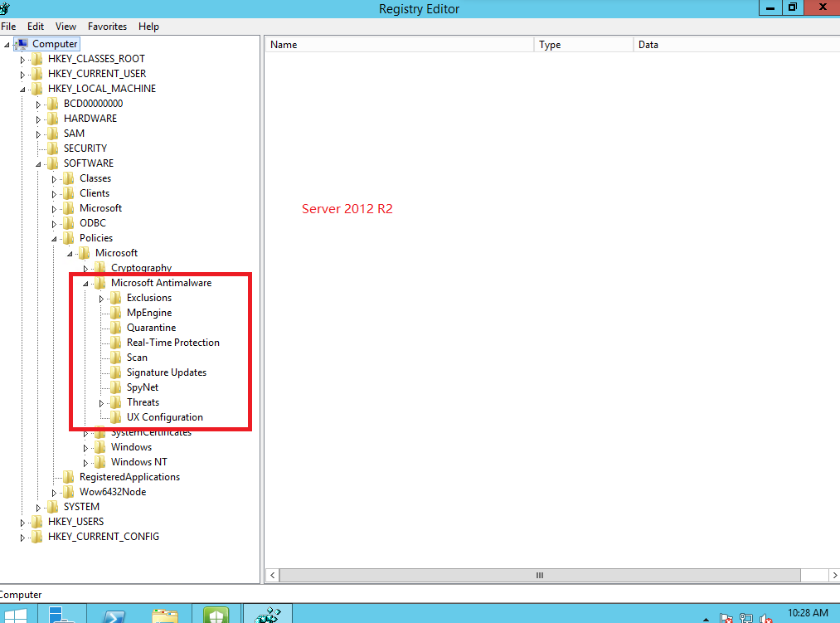Expand HKEY_CLASSES_ROOT hive arrow
Image resolution: width=840 pixels, height=623 pixels.
22,60
